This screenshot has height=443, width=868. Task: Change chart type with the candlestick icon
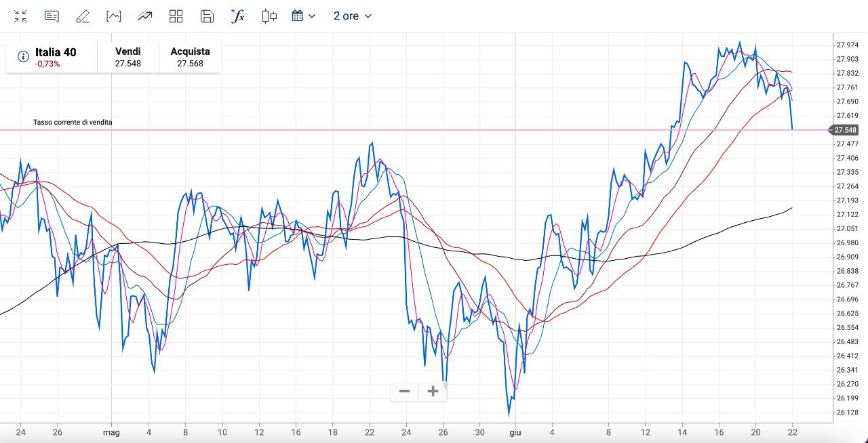(269, 16)
